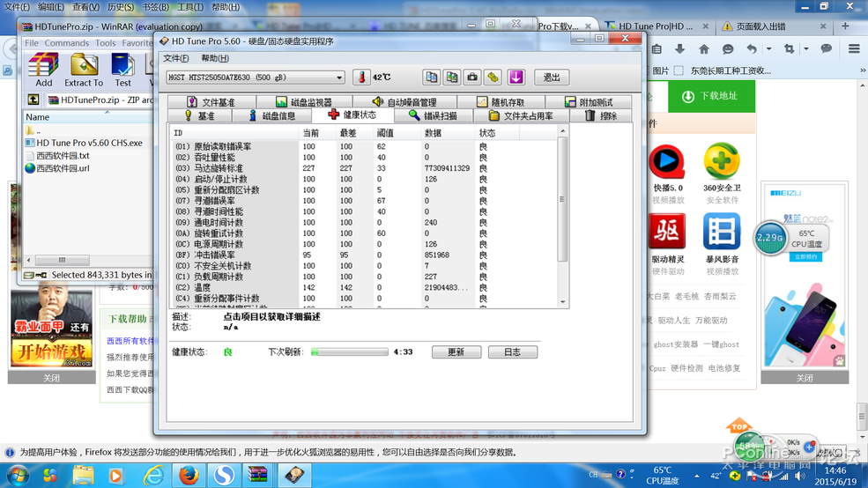Click the Extract To icon in WinRAR

(84, 70)
